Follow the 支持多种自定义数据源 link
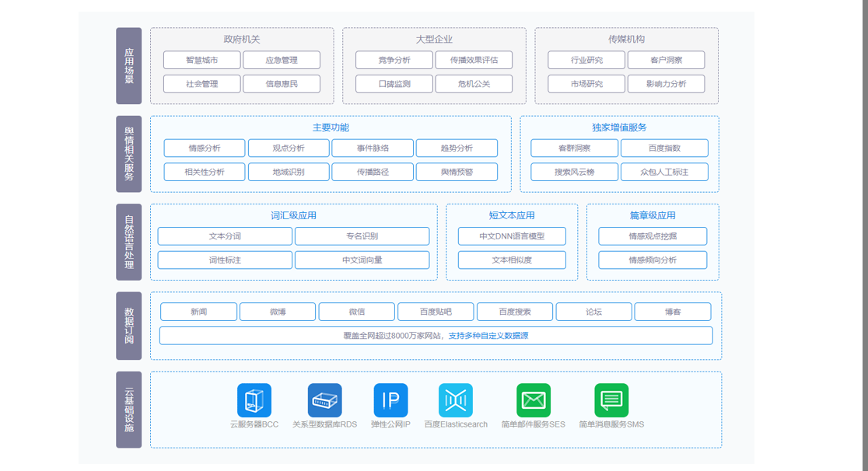This screenshot has width=868, height=471. pos(488,336)
